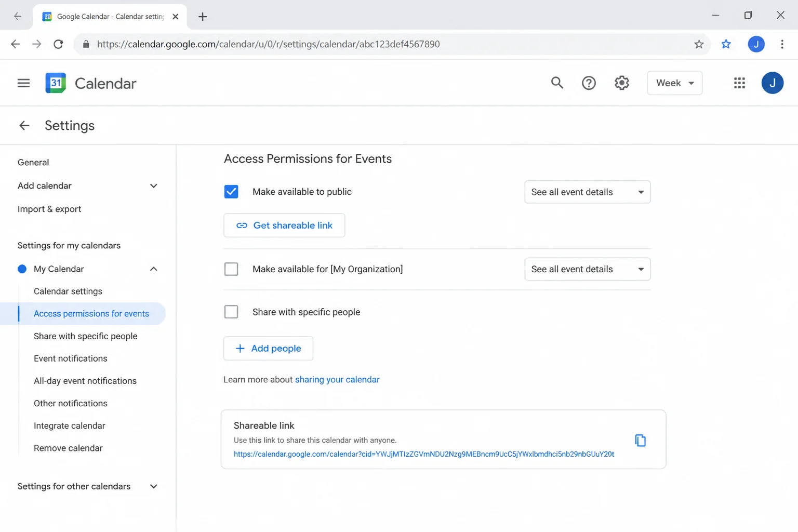Open Chrome three-dot menu
The width and height of the screenshot is (798, 532).
click(782, 44)
